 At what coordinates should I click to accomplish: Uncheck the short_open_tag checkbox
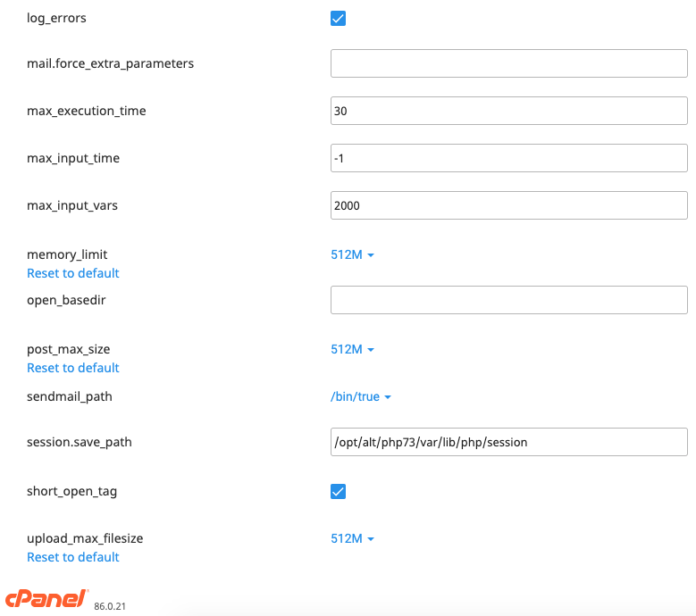[339, 491]
